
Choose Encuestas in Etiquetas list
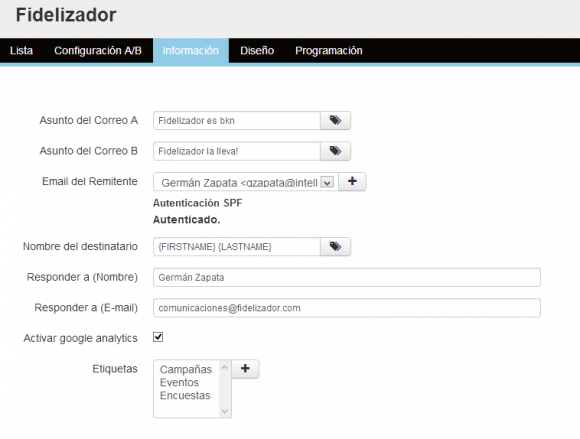click(x=185, y=395)
